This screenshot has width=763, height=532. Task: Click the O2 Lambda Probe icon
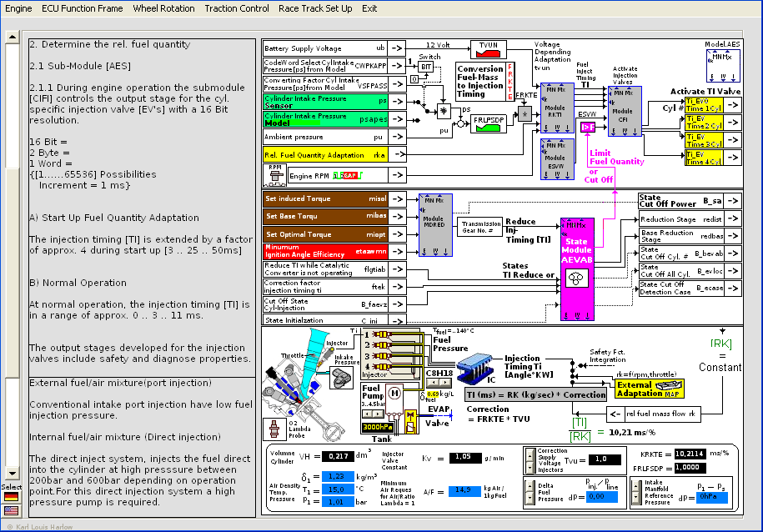tap(274, 429)
